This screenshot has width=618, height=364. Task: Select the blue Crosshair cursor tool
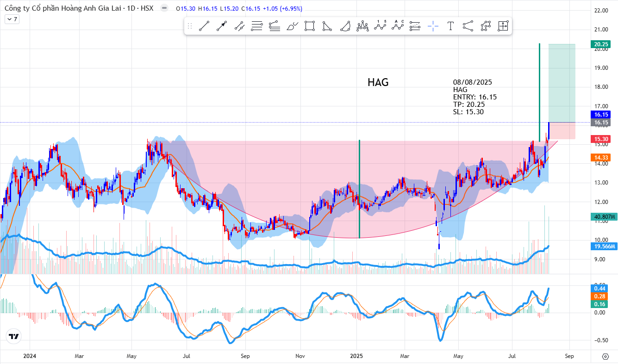[433, 26]
